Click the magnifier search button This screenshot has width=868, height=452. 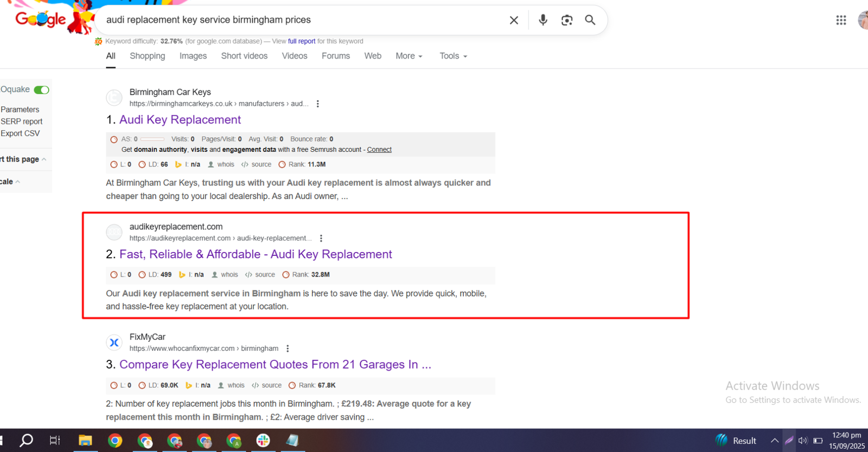tap(590, 20)
